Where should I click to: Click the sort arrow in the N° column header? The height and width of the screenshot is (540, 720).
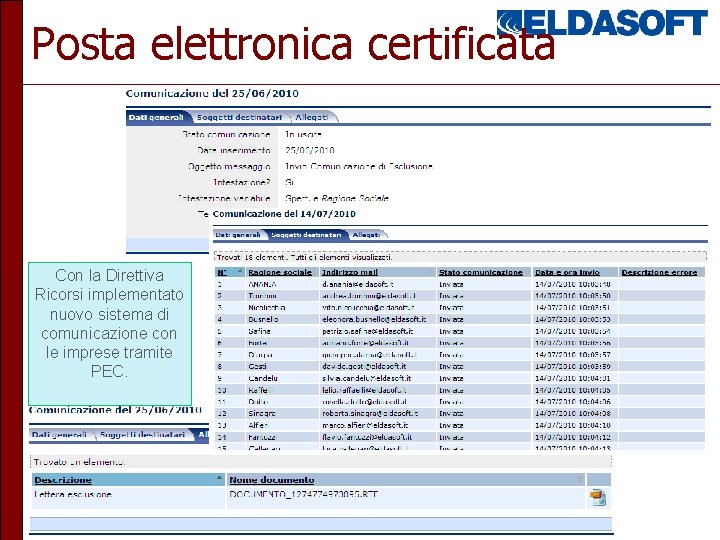tap(240, 271)
